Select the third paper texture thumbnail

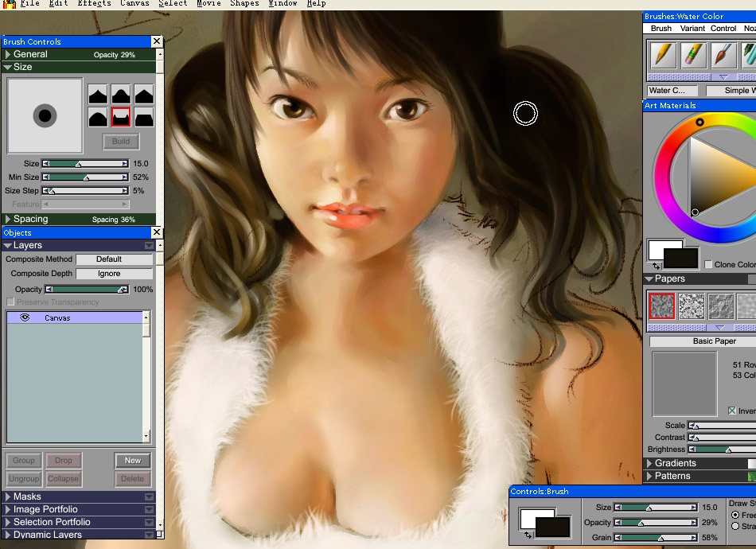[x=721, y=306]
